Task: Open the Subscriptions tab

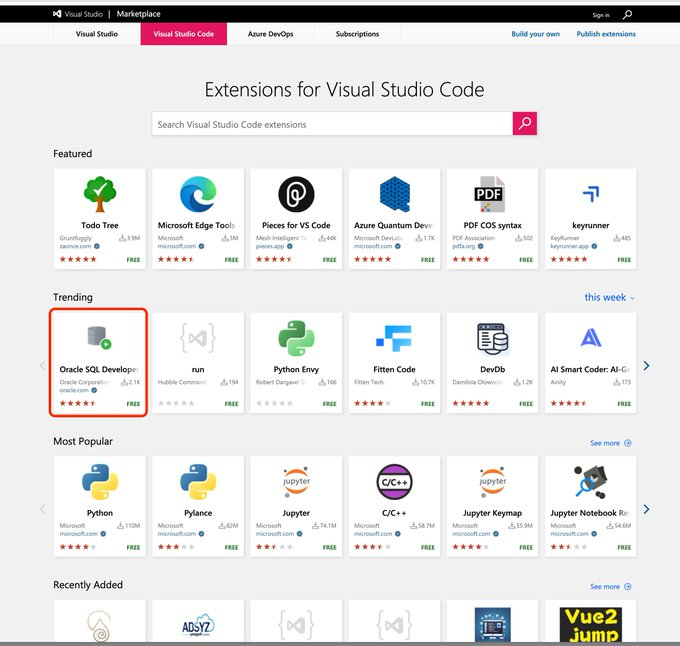Action: [x=357, y=34]
